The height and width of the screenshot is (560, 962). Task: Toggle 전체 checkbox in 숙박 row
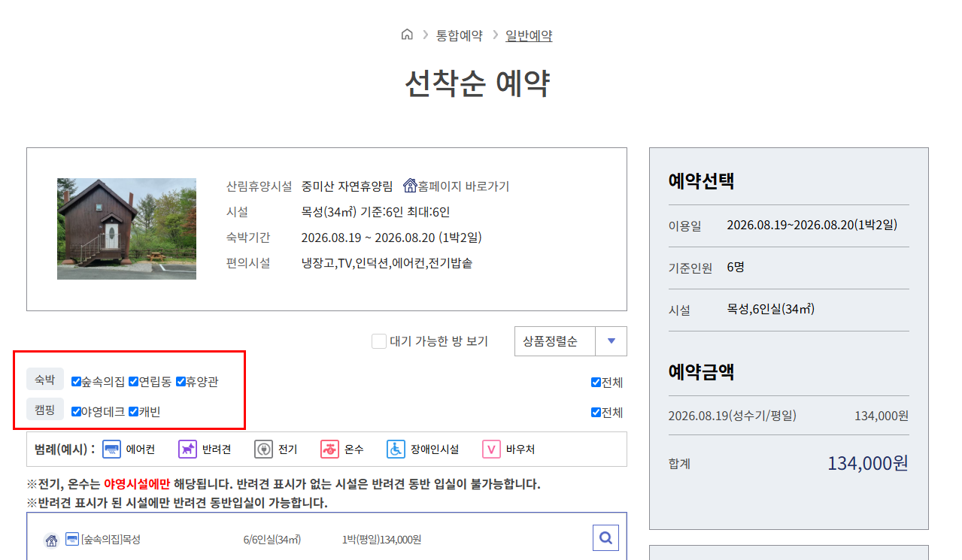[x=596, y=383]
